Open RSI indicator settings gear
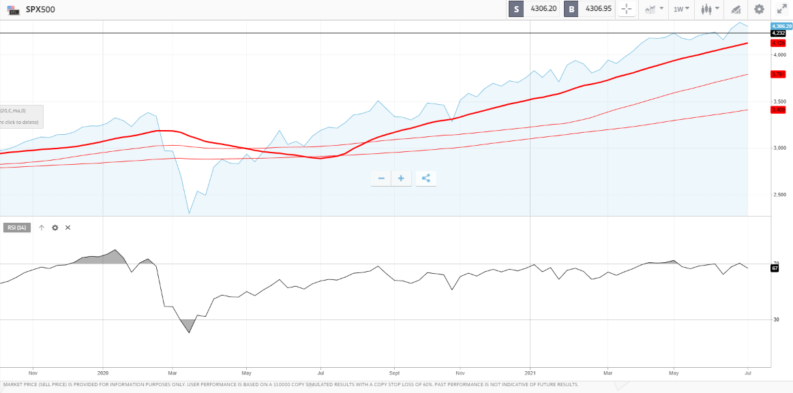The width and height of the screenshot is (793, 393). (55, 228)
